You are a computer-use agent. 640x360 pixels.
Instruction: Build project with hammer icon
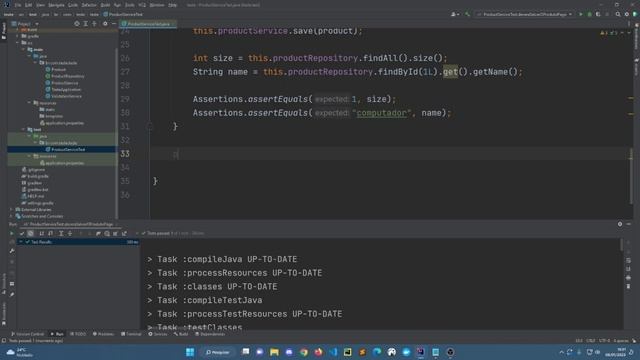click(467, 14)
